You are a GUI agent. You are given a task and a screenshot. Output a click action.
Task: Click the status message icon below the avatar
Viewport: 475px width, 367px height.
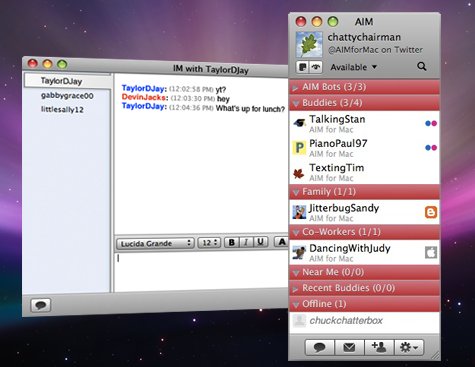[x=303, y=67]
